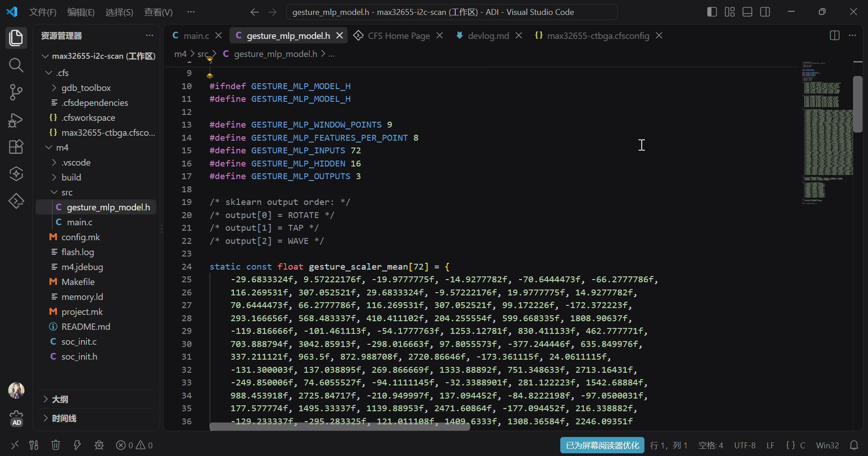Close the gesture_mlp_model.h tab
Viewport: 868px width, 456px height.
click(x=340, y=36)
